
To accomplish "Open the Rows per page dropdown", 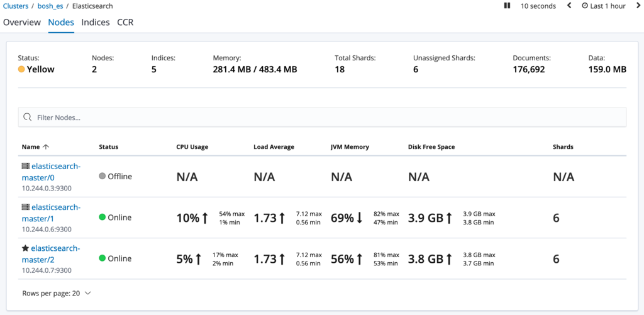I will (x=56, y=293).
